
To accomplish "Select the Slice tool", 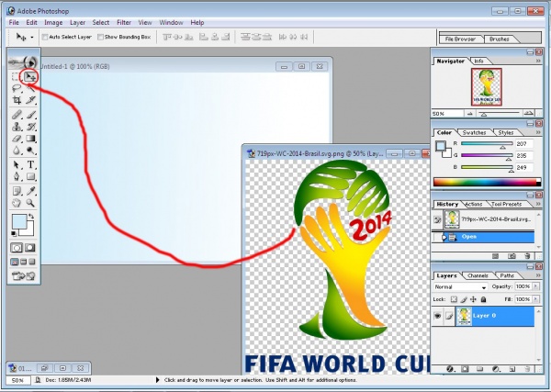I will [x=31, y=100].
